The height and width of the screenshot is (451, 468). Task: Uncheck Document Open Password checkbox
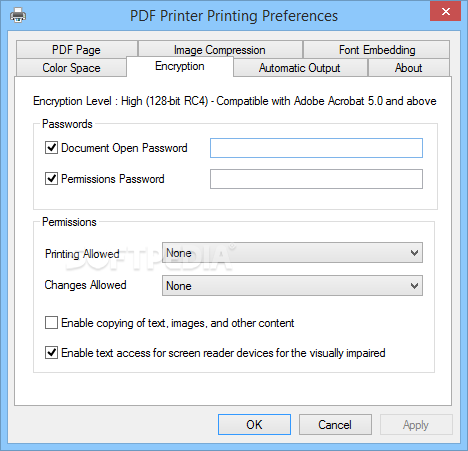pos(51,147)
